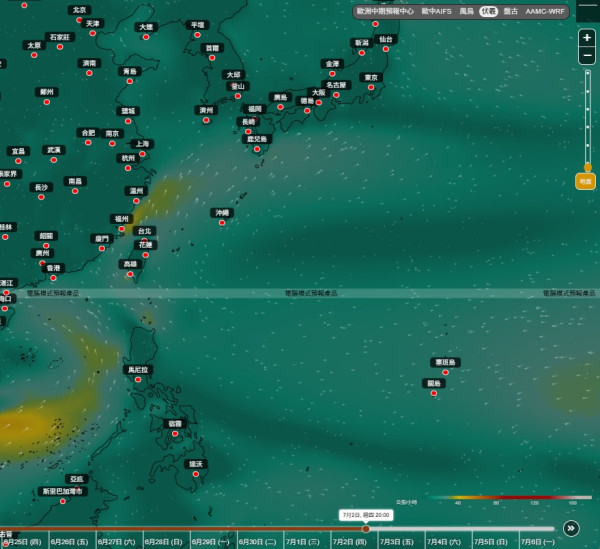This screenshot has width=600, height=549.
Task: Select the 宿霧 city marker
Action: coord(175,433)
